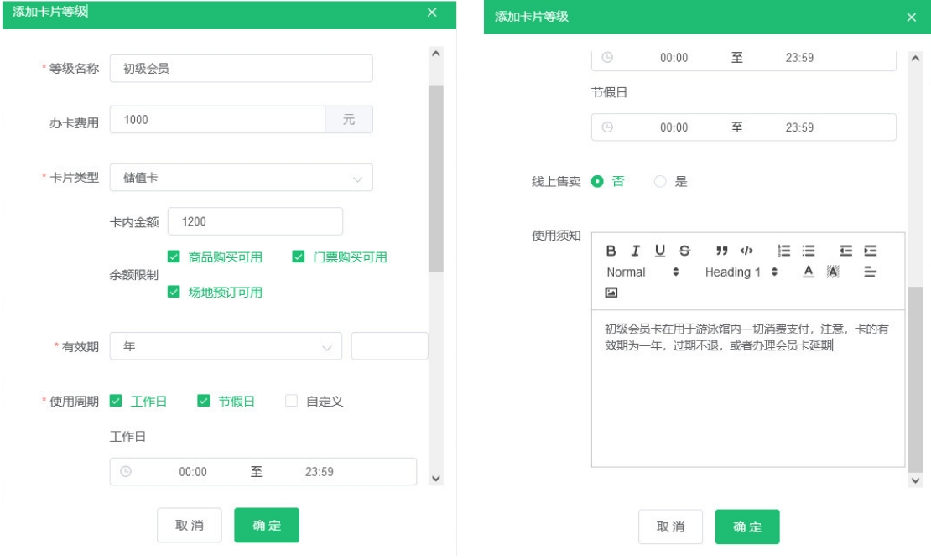
Task: Open the 卡片类型 dropdown showing 储值卡
Action: [241, 178]
